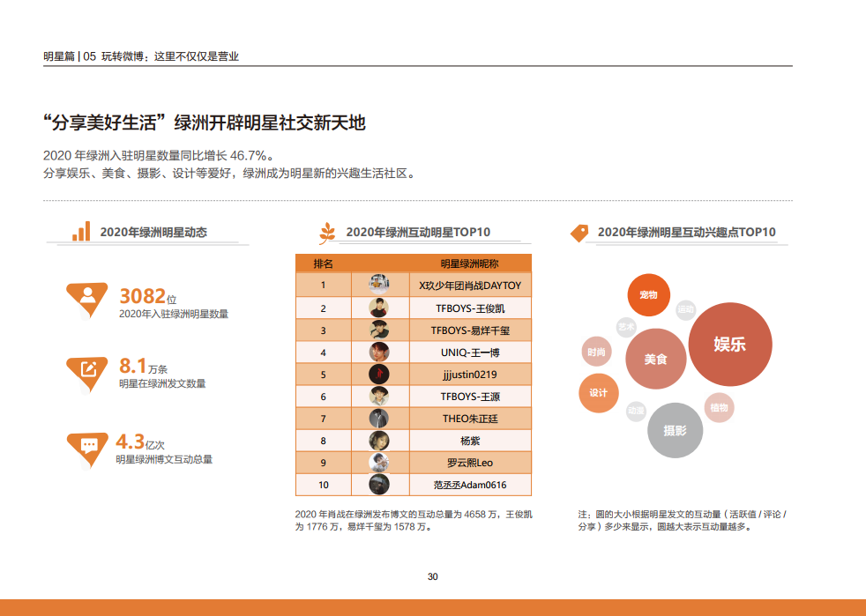Viewport: 866px width, 616px height.
Task: Click name X玖少年团肖战DAYTOY
Action: tap(470, 286)
